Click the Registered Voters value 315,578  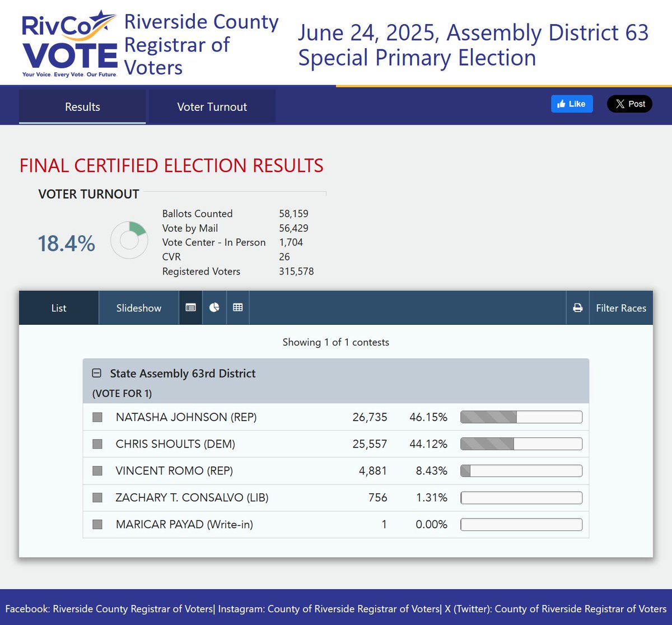coord(296,272)
